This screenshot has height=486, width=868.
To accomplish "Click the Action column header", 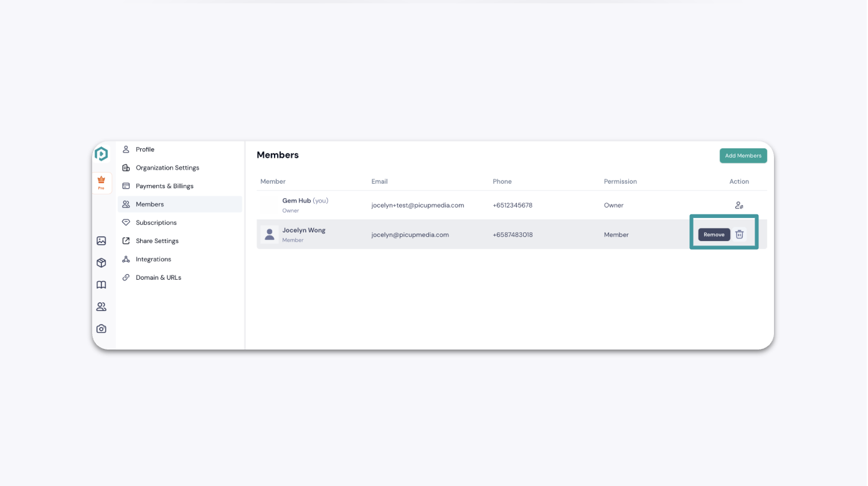I will tap(739, 181).
